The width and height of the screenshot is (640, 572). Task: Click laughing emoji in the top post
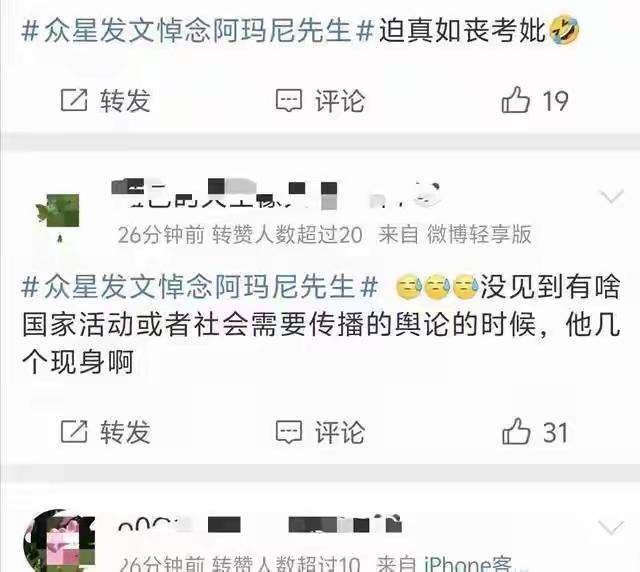pyautogui.click(x=565, y=30)
